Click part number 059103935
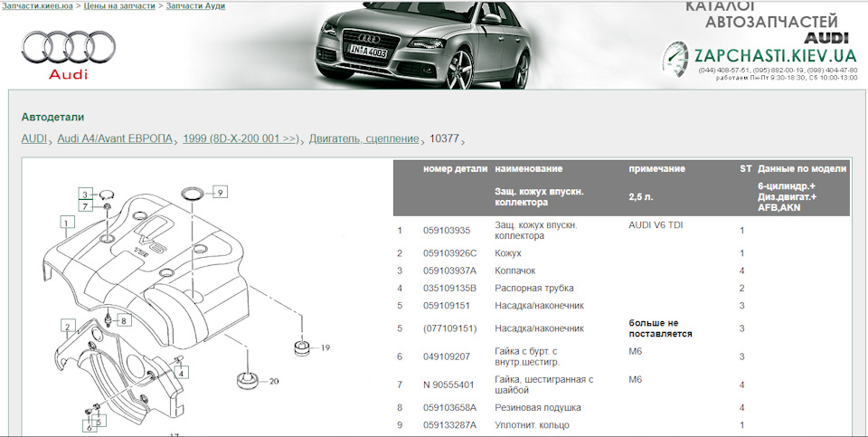 pyautogui.click(x=447, y=231)
